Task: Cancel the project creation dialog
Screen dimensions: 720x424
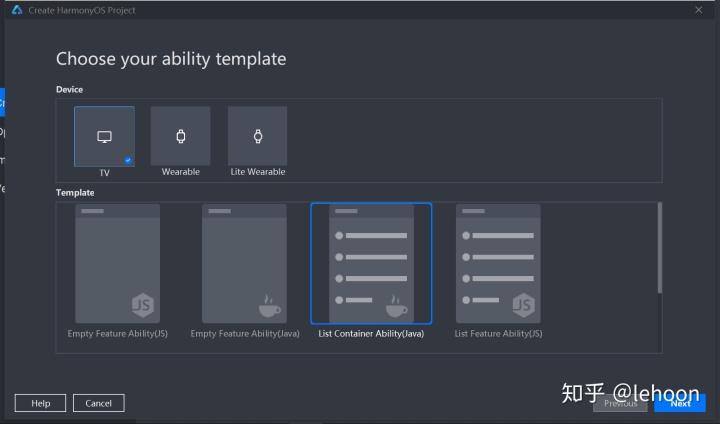Action: pyautogui.click(x=98, y=403)
